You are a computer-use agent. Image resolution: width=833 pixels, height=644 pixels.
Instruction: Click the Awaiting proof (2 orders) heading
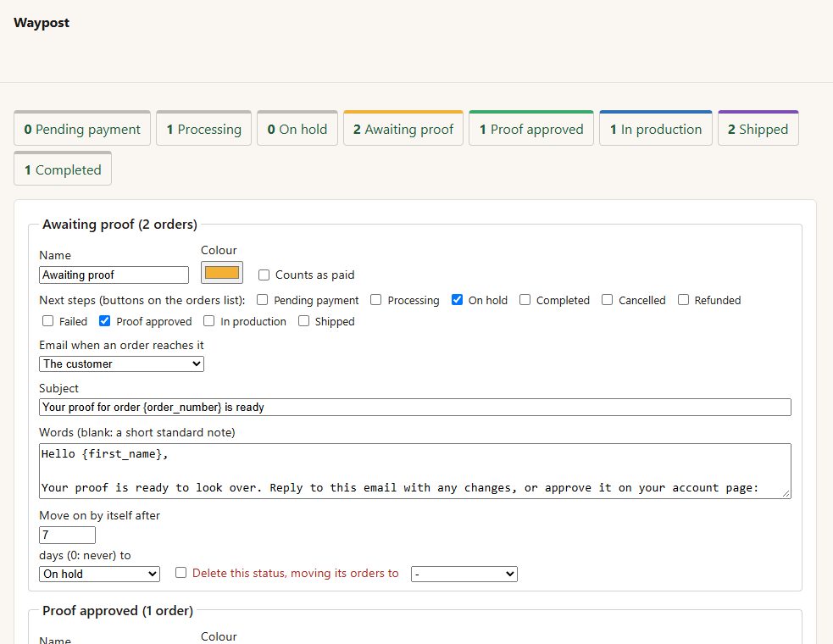(119, 225)
